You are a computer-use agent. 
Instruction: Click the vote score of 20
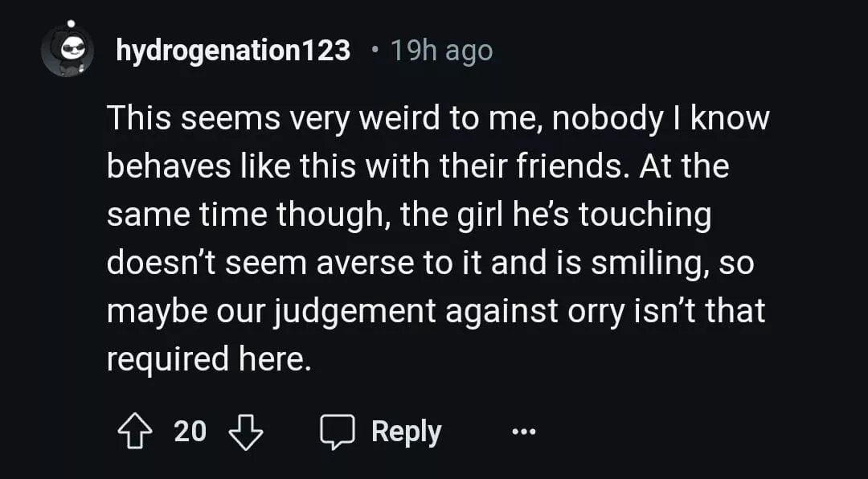pos(190,432)
